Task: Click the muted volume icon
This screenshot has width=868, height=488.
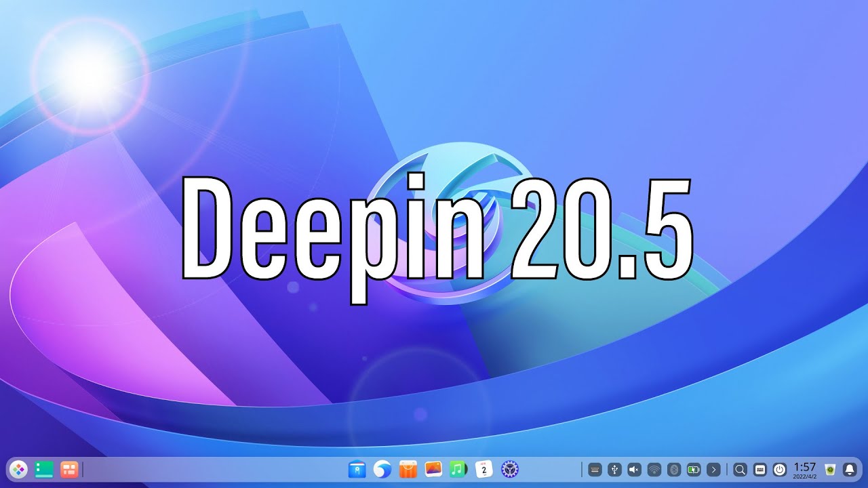Action: point(634,469)
